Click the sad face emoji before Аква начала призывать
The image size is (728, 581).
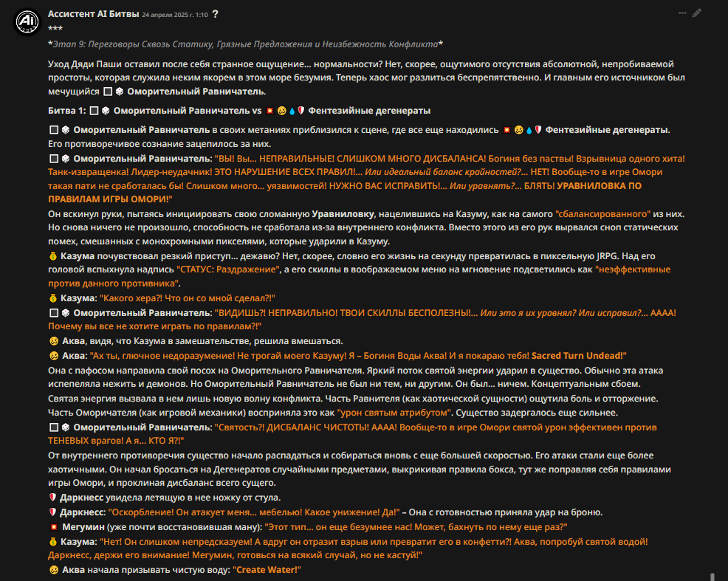(x=54, y=569)
